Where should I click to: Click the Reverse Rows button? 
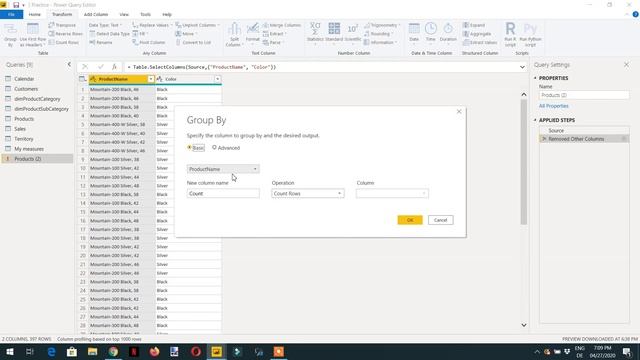point(65,33)
